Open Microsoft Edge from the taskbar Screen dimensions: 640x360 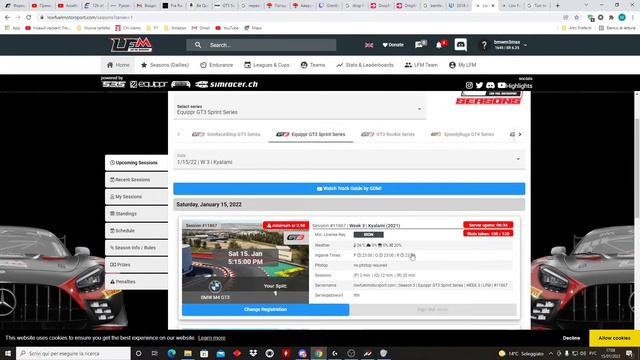coord(171,353)
